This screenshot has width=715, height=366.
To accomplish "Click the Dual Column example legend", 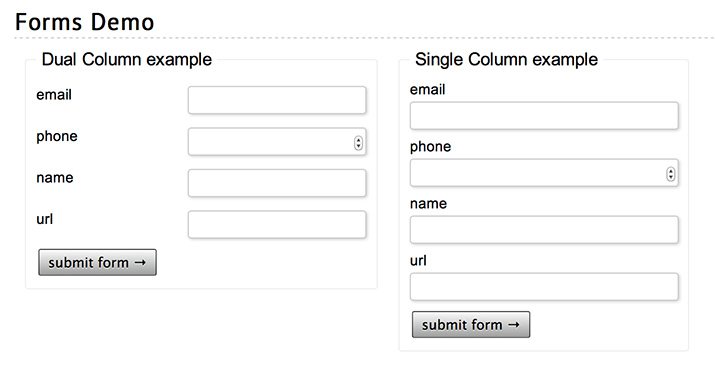I will point(127,59).
